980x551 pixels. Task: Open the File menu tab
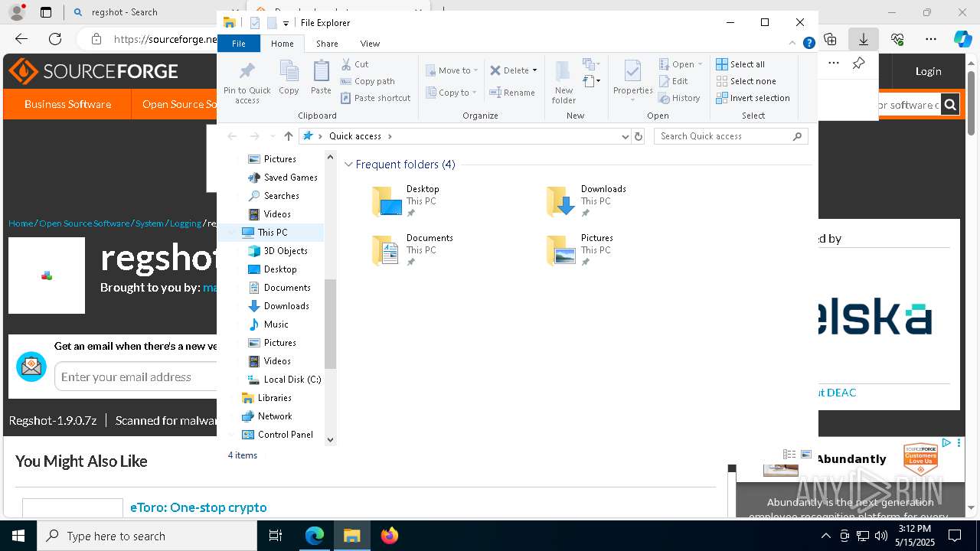point(239,44)
